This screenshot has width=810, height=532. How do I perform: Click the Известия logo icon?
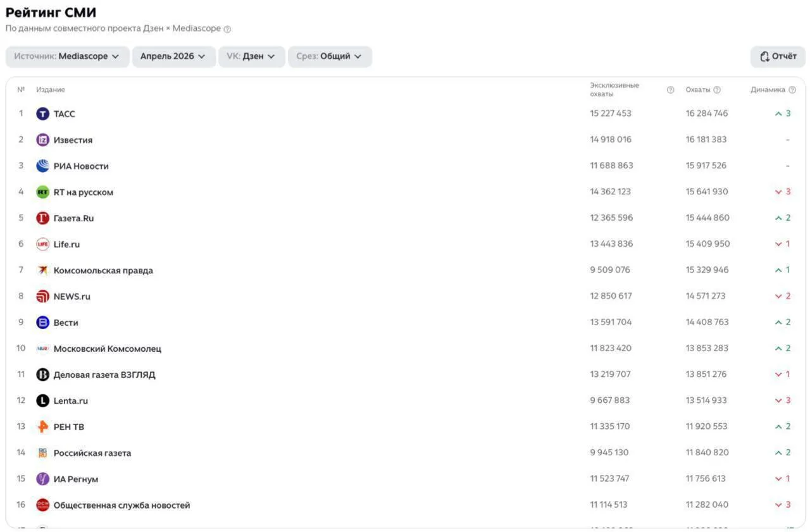pyautogui.click(x=42, y=140)
